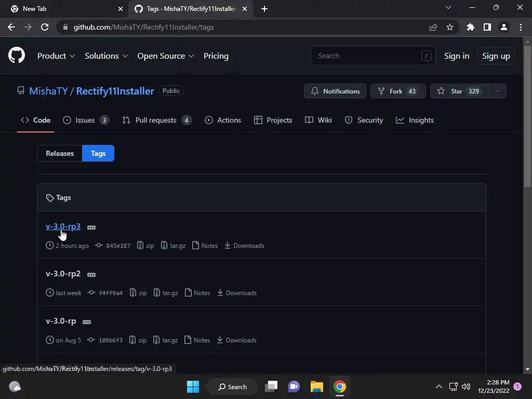Switch to the Projects tab
This screenshot has height=399, width=532.
coord(273,120)
